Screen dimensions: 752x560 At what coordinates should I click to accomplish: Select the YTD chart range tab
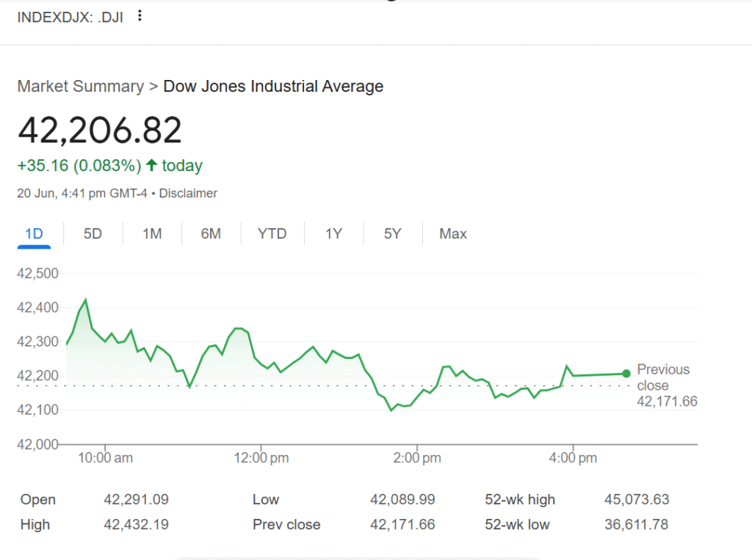(x=272, y=234)
